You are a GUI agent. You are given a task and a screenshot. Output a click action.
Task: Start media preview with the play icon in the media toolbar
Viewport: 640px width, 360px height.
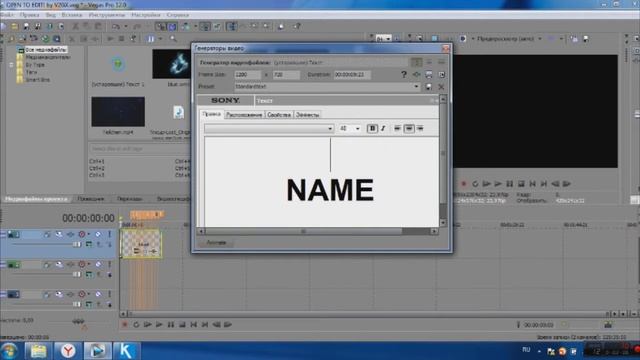[x=110, y=39]
